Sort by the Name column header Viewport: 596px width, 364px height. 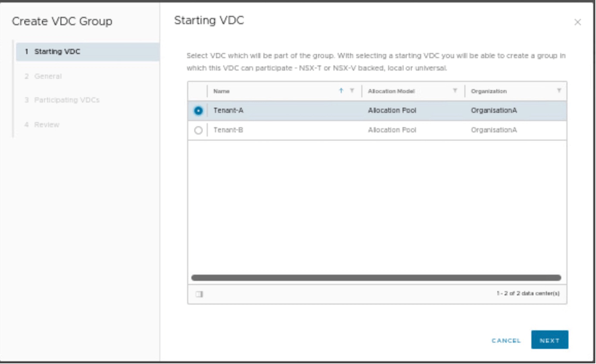coord(222,91)
